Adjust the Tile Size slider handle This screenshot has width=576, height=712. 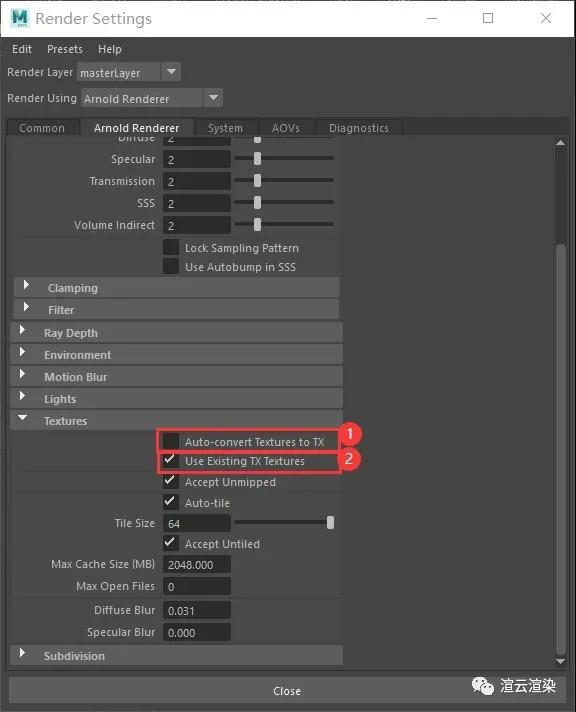coord(330,523)
